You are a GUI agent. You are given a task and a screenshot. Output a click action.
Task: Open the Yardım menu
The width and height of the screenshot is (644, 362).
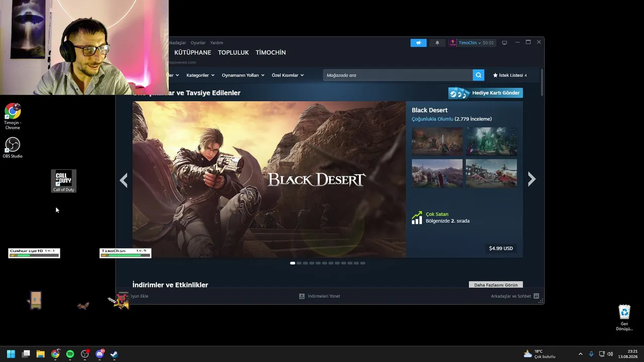[x=216, y=43]
